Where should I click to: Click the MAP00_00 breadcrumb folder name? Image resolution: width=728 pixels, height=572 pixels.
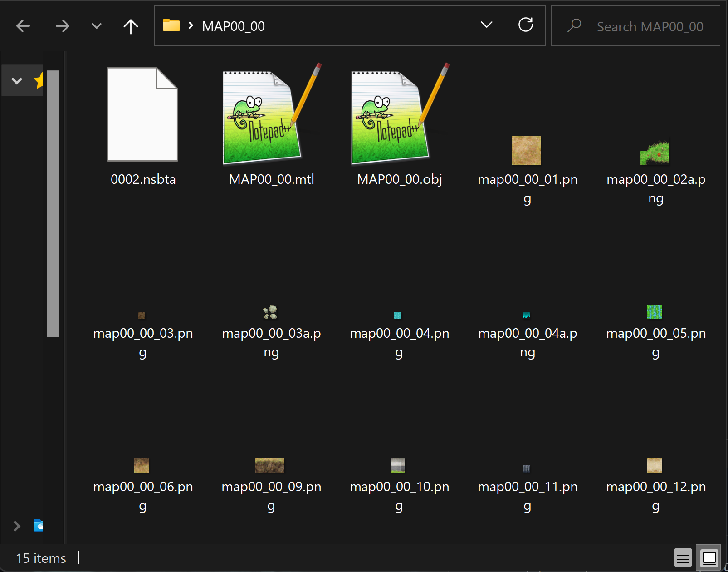coord(233,26)
